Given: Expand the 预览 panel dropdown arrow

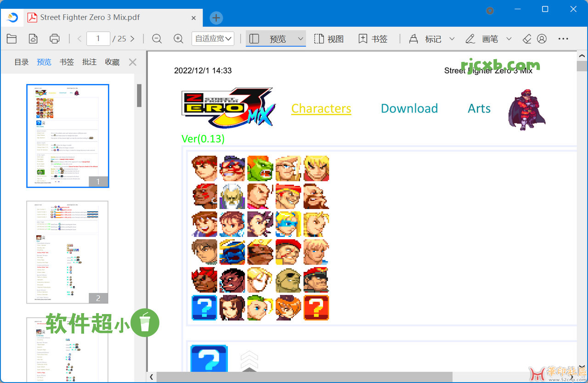Looking at the screenshot, I should 301,39.
